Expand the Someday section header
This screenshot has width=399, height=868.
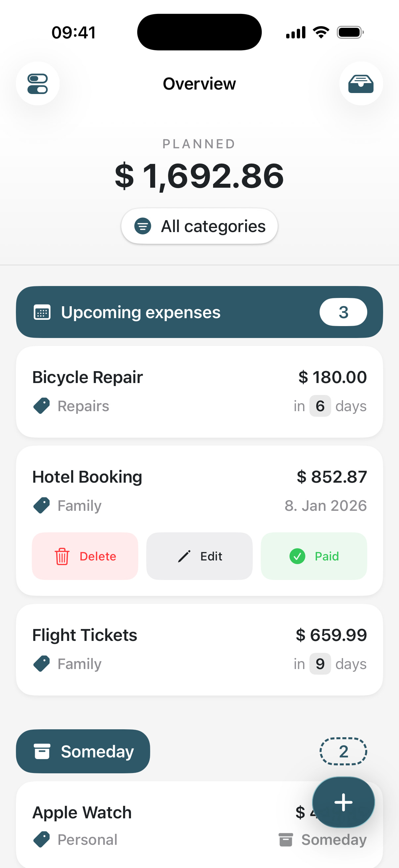click(83, 751)
